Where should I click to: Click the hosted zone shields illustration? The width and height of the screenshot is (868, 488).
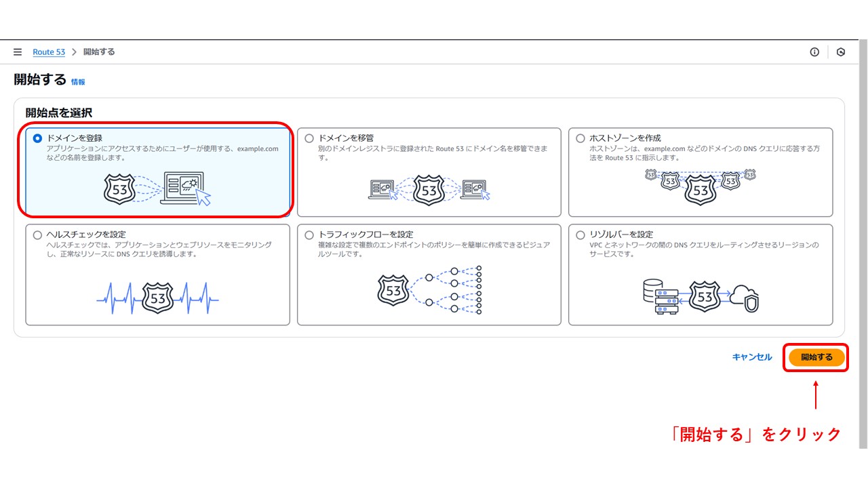click(701, 186)
